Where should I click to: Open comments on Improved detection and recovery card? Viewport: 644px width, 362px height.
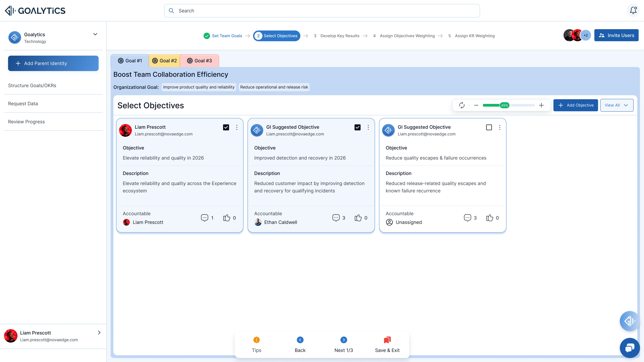click(336, 218)
